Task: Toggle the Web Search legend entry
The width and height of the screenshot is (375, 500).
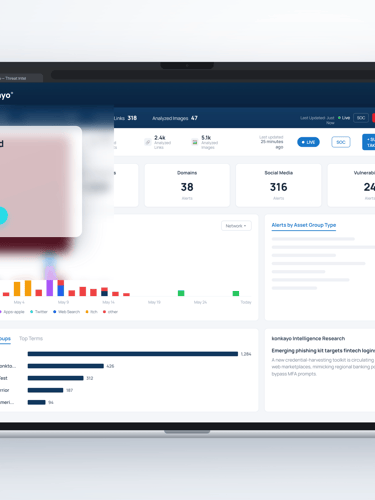Action: click(x=66, y=312)
